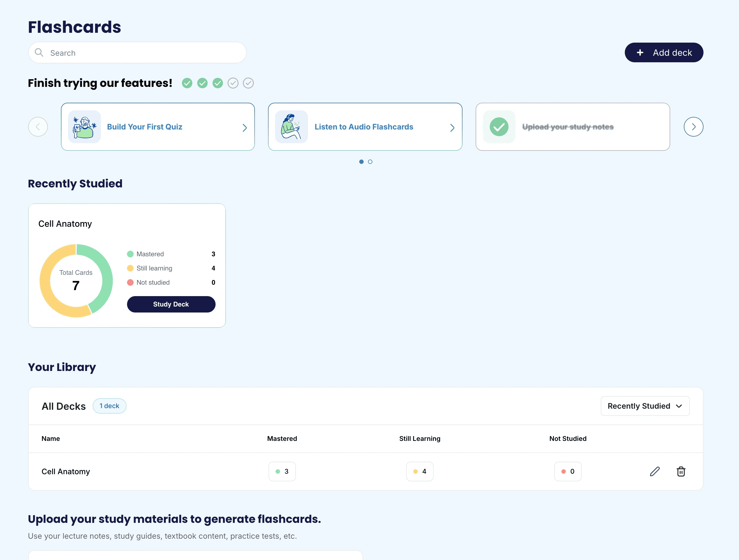Select the second carousel page dot
Screen dimensions: 739x560
[370, 162]
